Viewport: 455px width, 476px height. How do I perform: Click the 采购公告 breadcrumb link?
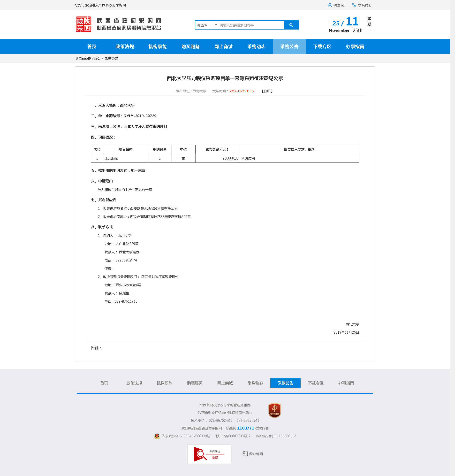pyautogui.click(x=112, y=58)
